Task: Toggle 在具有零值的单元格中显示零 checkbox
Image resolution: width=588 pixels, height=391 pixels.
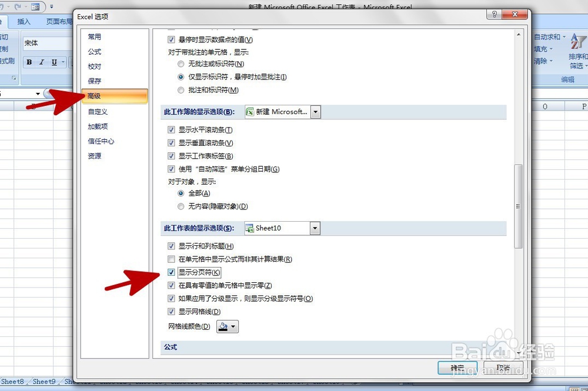Action: [x=171, y=285]
